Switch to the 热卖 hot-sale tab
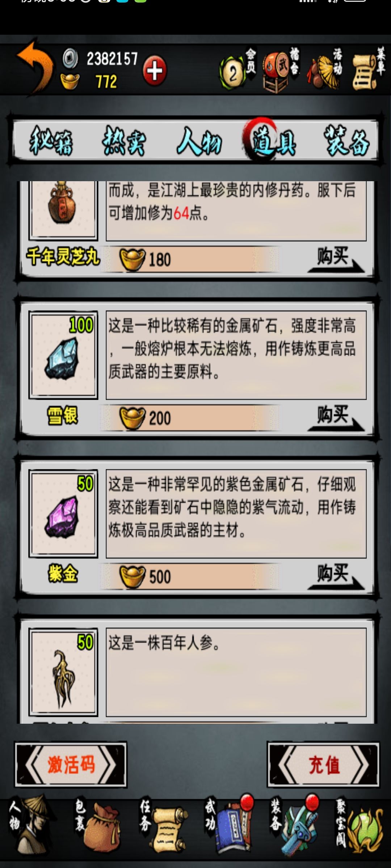 coord(124,141)
